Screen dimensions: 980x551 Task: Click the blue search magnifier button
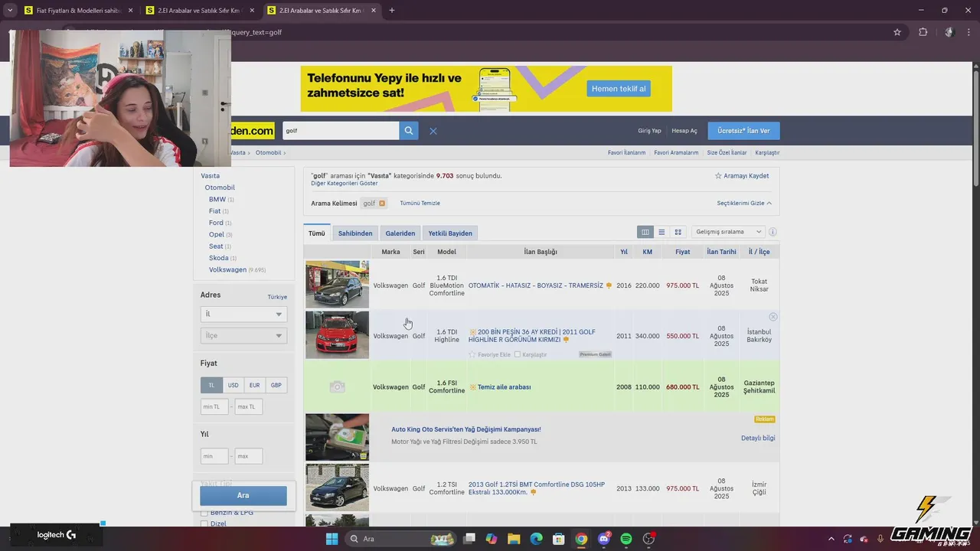coord(409,131)
